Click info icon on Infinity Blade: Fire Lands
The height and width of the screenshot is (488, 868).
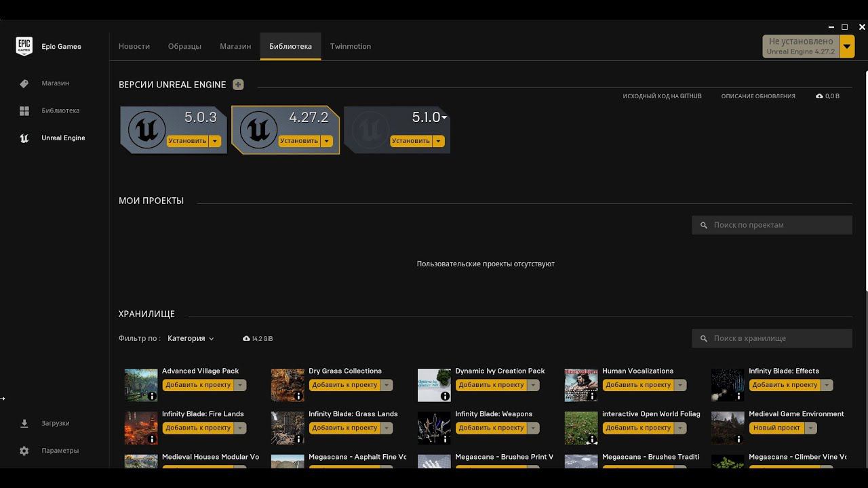click(152, 439)
